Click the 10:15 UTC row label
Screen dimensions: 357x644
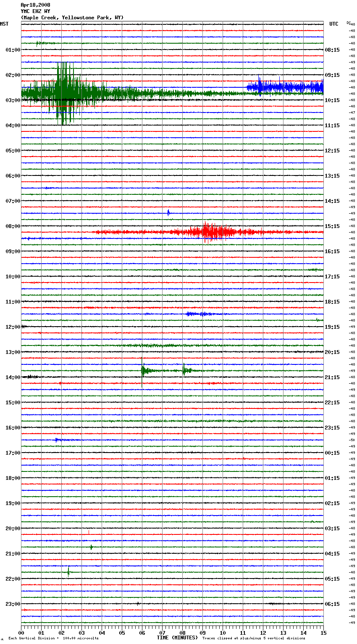click(x=332, y=100)
